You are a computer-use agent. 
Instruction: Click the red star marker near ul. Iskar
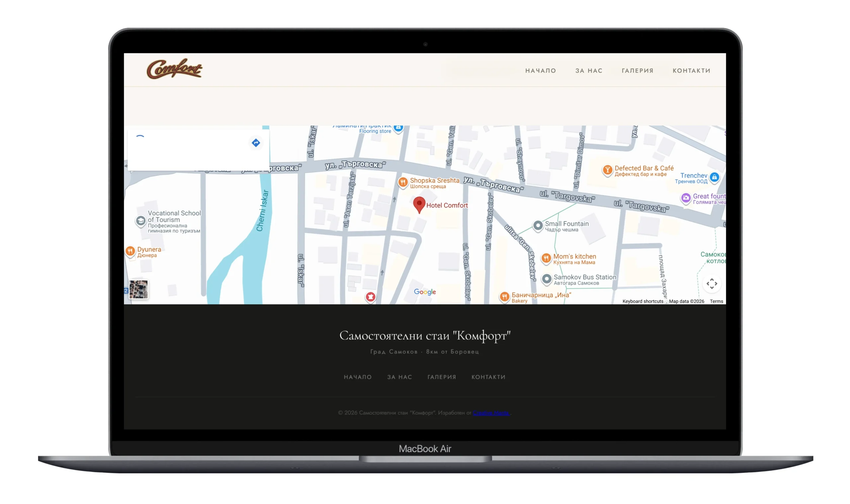coord(371,297)
